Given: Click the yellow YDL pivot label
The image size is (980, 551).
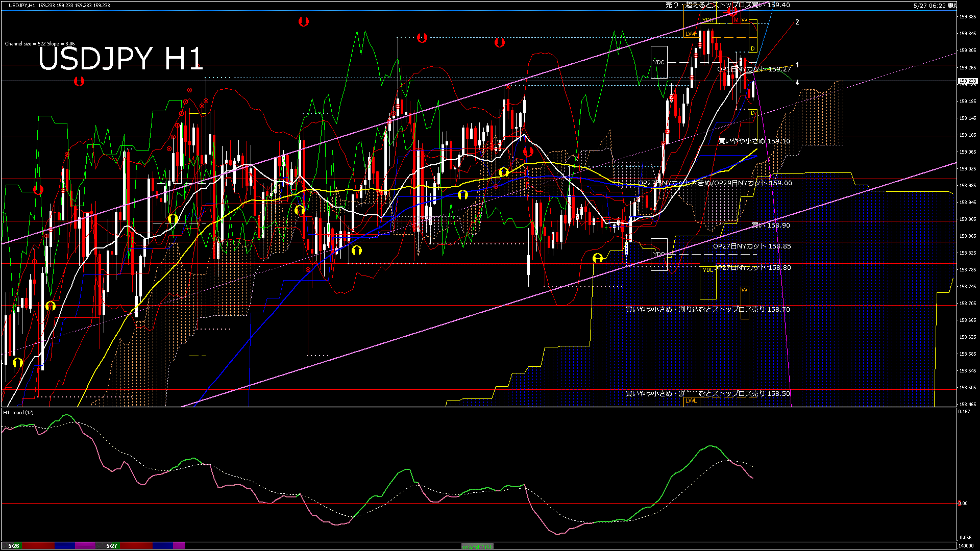Looking at the screenshot, I should tap(707, 270).
